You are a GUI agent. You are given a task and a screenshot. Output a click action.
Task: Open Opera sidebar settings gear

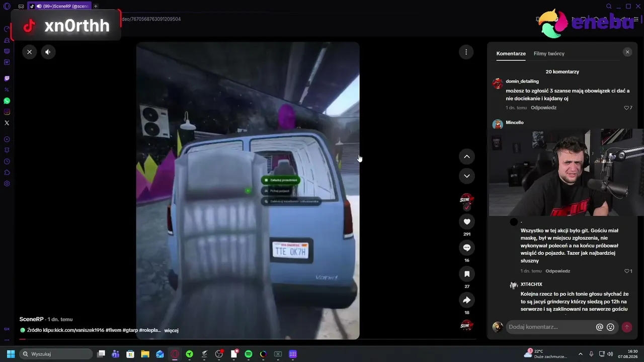click(7, 184)
